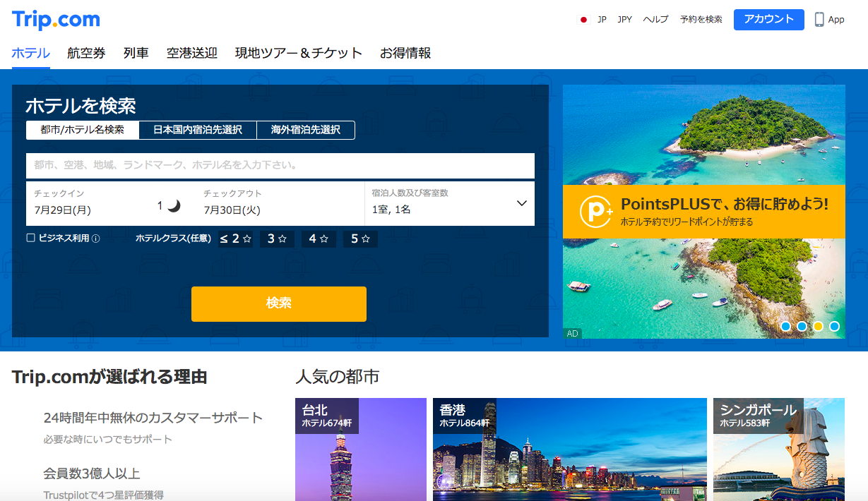Select the 3 star hotel class
The width and height of the screenshot is (868, 501).
[x=277, y=239]
